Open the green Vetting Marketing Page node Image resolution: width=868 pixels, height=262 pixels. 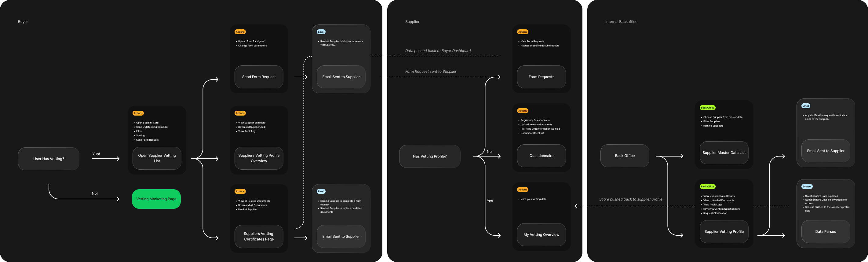coord(156,199)
